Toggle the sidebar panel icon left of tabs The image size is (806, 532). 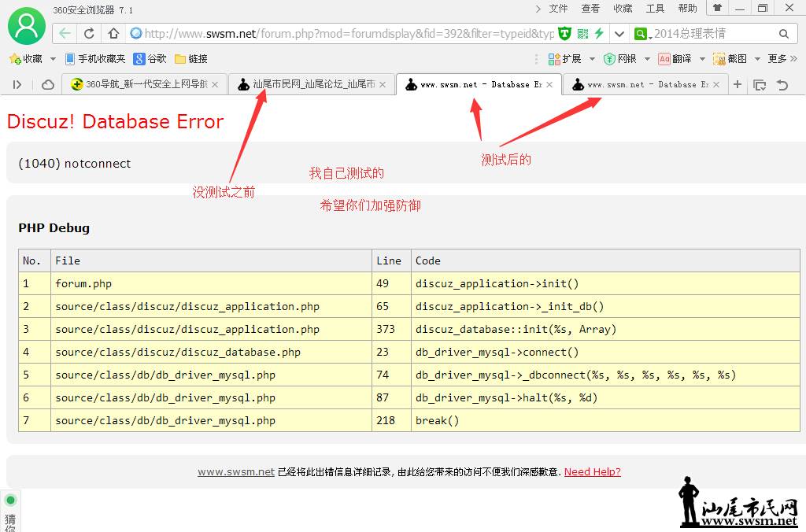(17, 84)
